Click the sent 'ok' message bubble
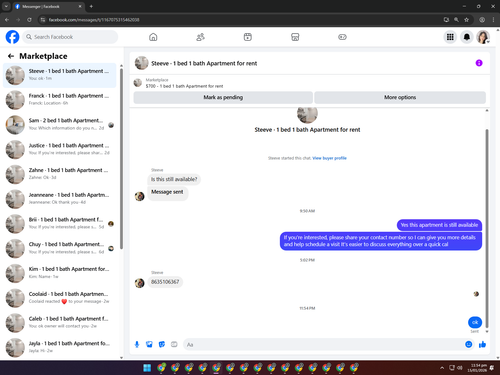The width and height of the screenshot is (500, 375). 475,322
